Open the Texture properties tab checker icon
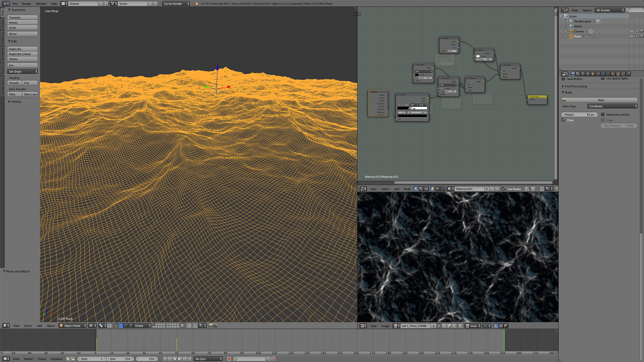 618,74
